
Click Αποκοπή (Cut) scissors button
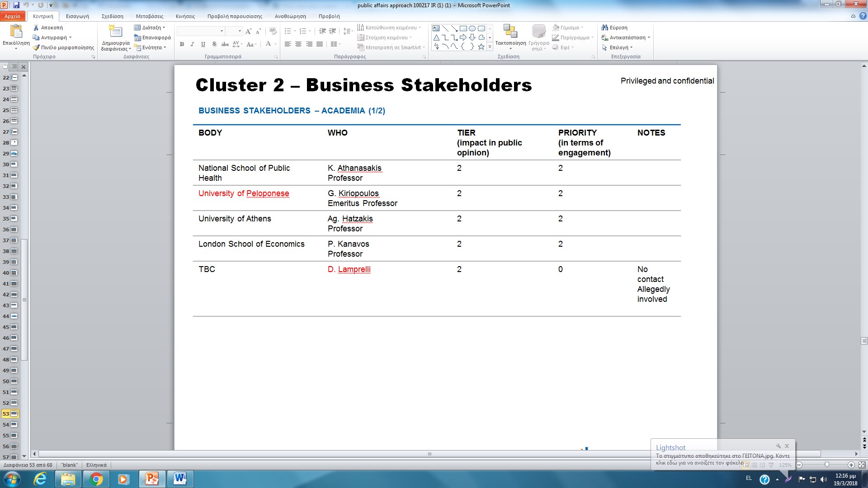pyautogui.click(x=48, y=28)
